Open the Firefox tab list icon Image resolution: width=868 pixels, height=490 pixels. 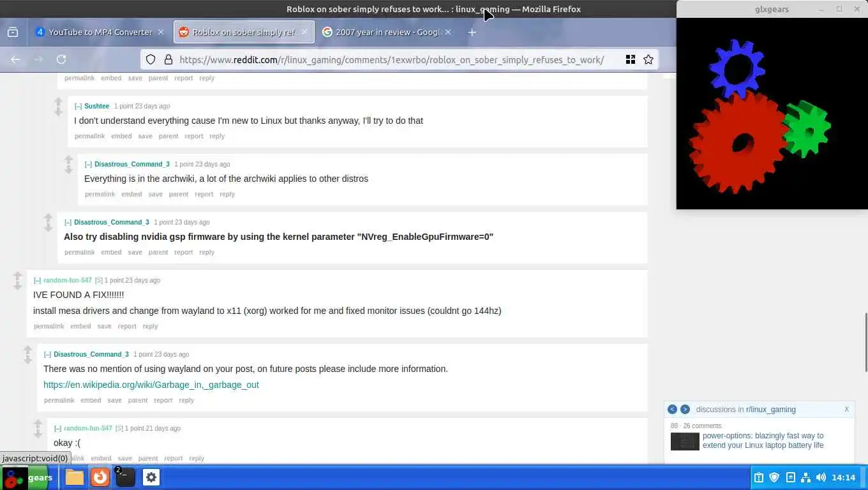pyautogui.click(x=13, y=32)
